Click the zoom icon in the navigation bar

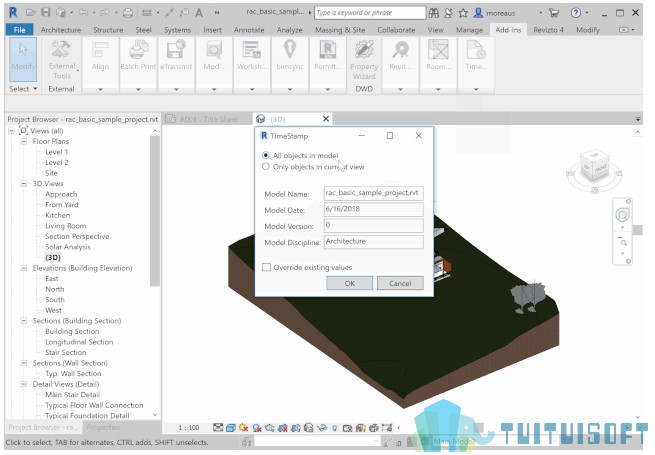click(622, 242)
